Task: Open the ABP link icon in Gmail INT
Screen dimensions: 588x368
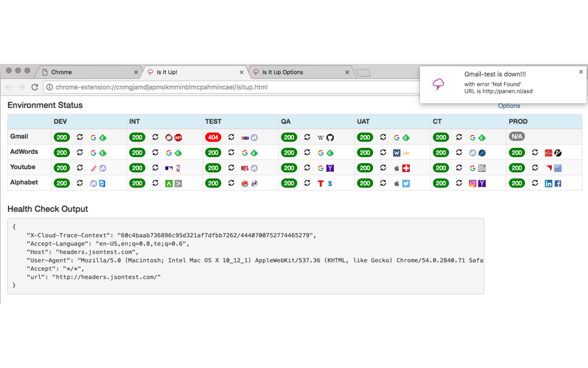Action: click(x=178, y=138)
